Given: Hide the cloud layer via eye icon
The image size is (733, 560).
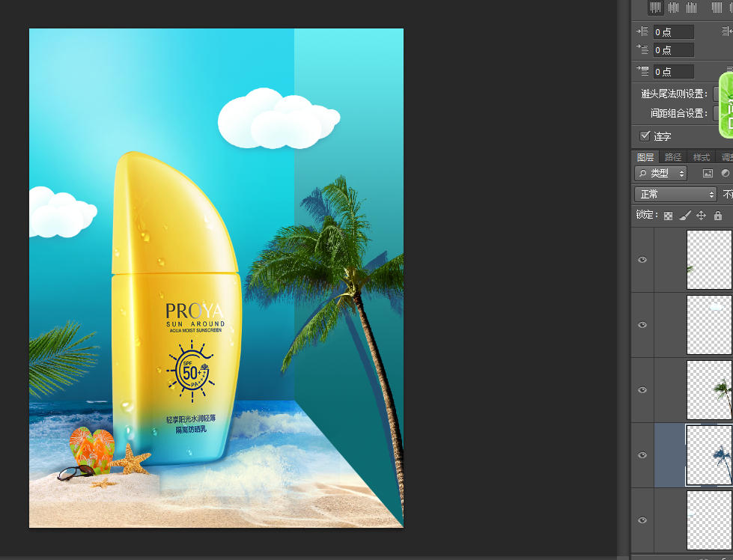Looking at the screenshot, I should click(642, 325).
